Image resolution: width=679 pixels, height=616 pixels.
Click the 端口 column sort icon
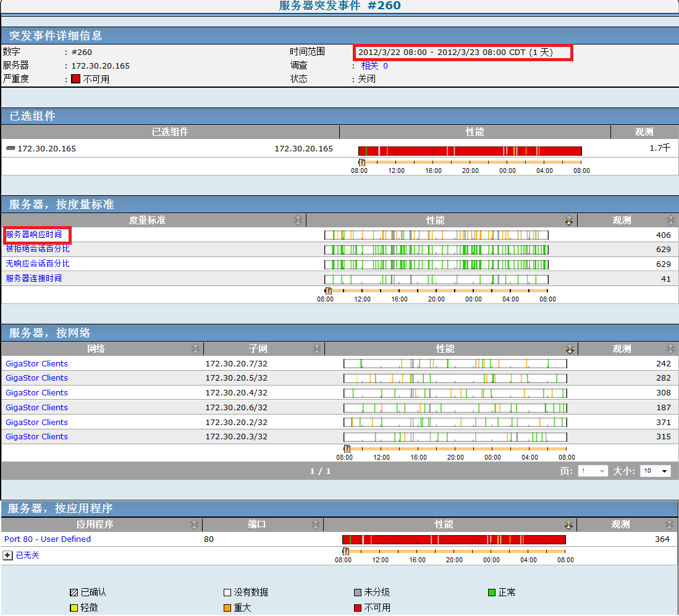coord(316,525)
